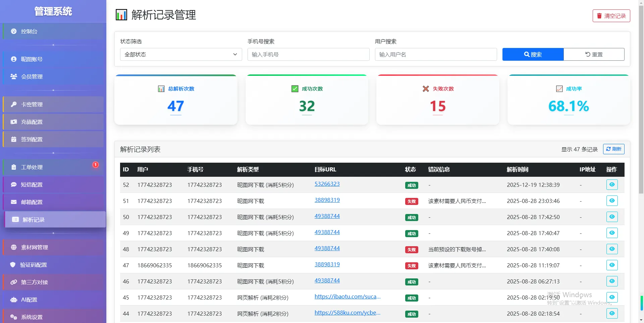Refresh the list with 刷新 button

pos(613,149)
